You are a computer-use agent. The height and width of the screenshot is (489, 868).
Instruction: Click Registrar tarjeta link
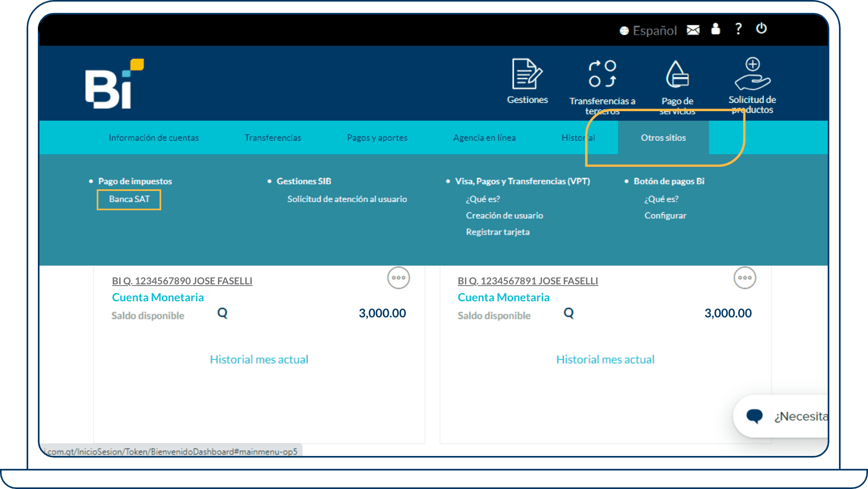click(498, 232)
